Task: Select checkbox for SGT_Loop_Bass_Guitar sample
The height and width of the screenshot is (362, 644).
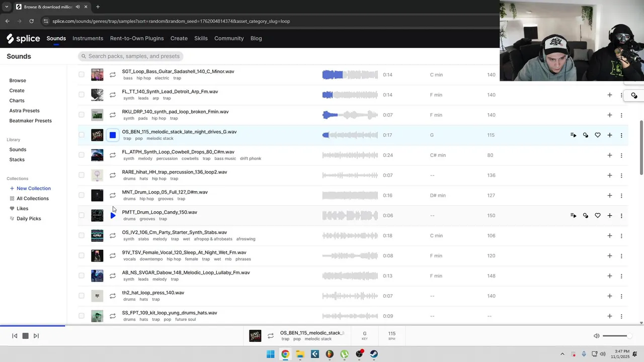Action: [82, 74]
